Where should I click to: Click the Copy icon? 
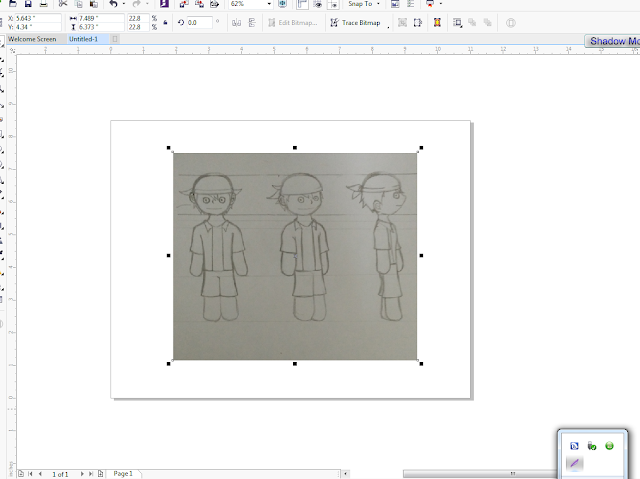coord(79,4)
